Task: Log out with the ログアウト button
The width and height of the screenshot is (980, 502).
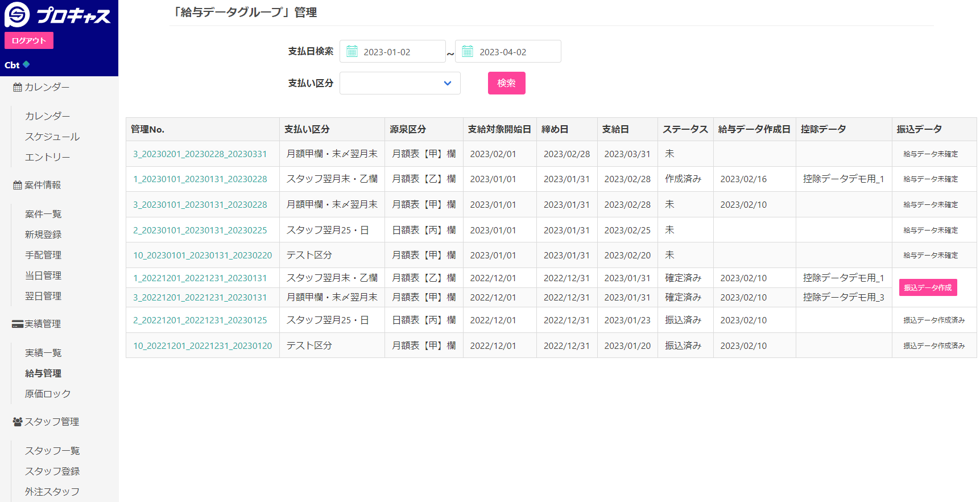Action: [29, 40]
